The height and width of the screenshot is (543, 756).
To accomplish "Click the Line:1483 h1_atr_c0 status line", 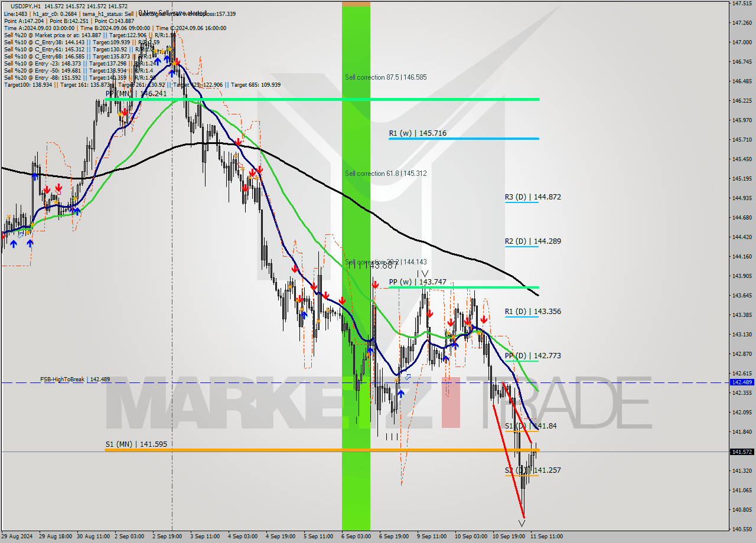I will tap(120, 14).
